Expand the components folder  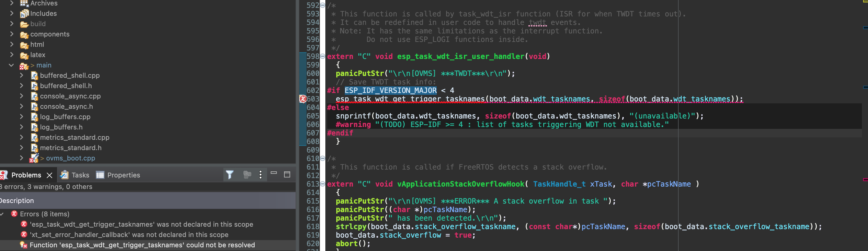point(12,34)
